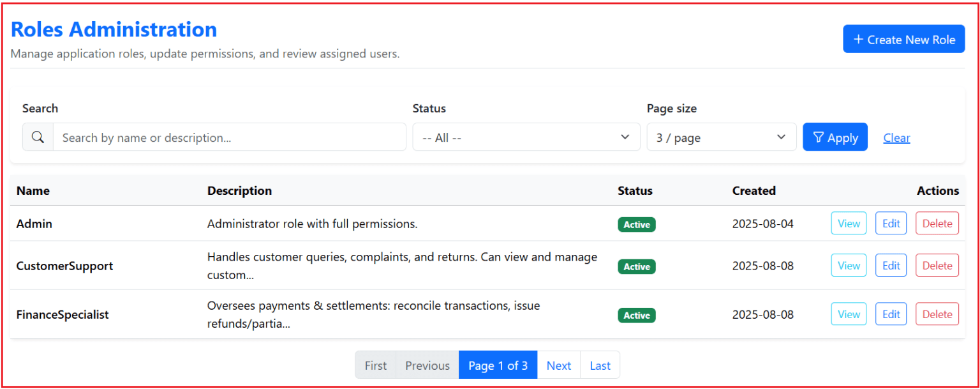The width and height of the screenshot is (980, 389).
Task: View the CustomerSupport role
Action: (x=849, y=266)
